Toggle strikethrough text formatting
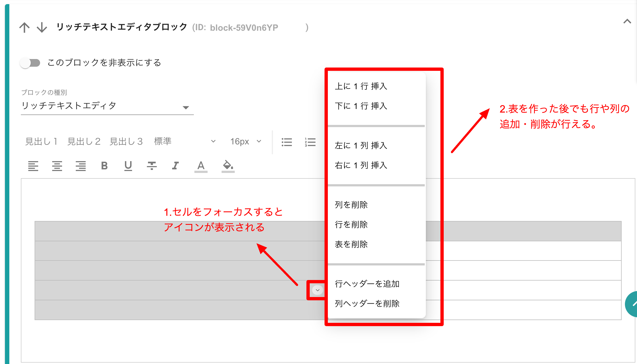Viewport: 637px width, 364px height. (152, 166)
